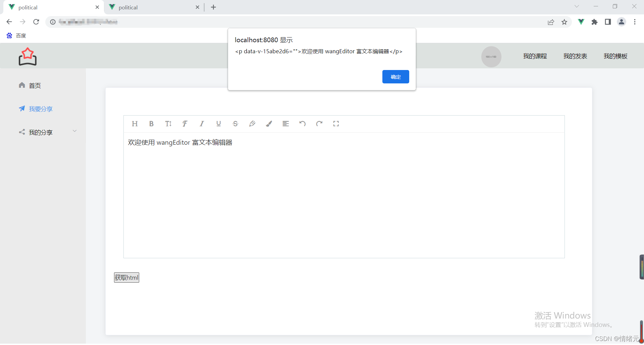Click the site information icon in address bar
This screenshot has width=644, height=345.
click(x=53, y=22)
